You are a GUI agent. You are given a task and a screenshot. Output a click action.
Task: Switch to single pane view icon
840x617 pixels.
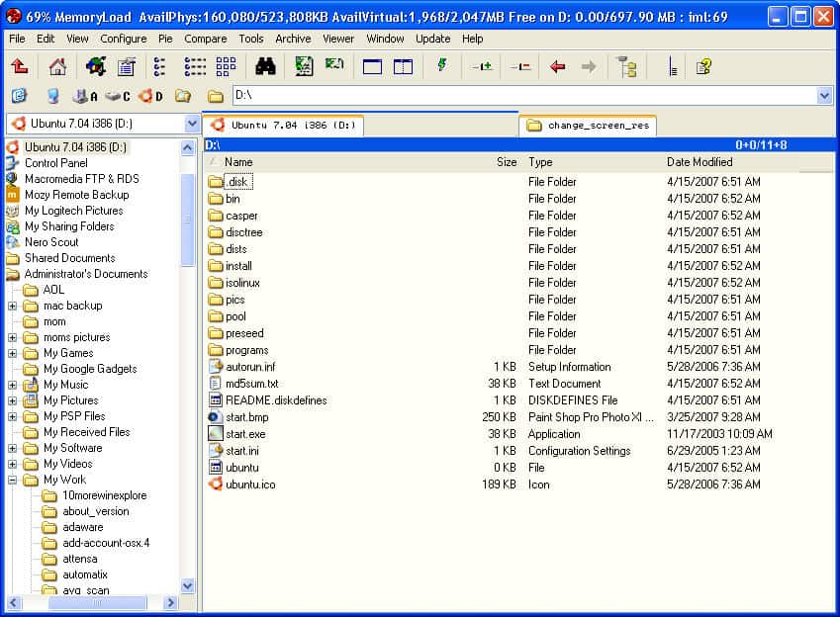pyautogui.click(x=373, y=67)
